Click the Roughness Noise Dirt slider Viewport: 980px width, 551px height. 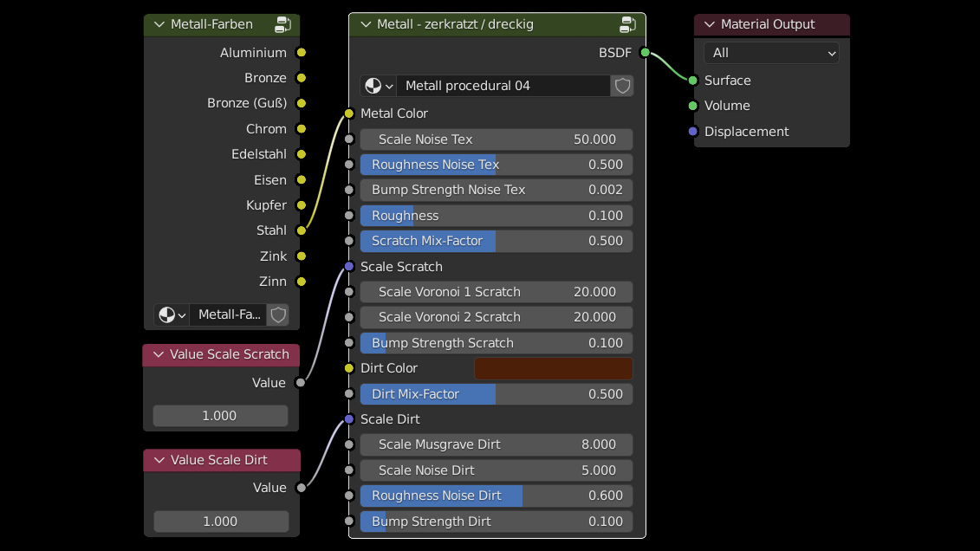(x=496, y=496)
